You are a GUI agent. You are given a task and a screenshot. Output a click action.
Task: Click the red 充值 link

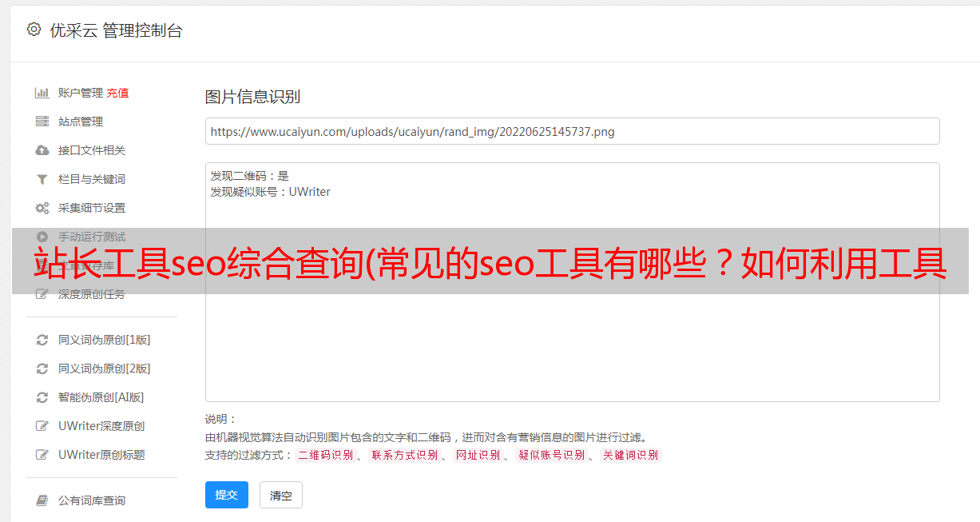pos(117,93)
